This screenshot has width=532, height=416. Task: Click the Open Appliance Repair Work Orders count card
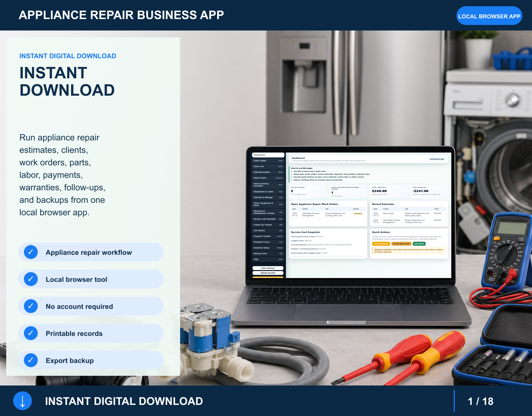(349, 191)
